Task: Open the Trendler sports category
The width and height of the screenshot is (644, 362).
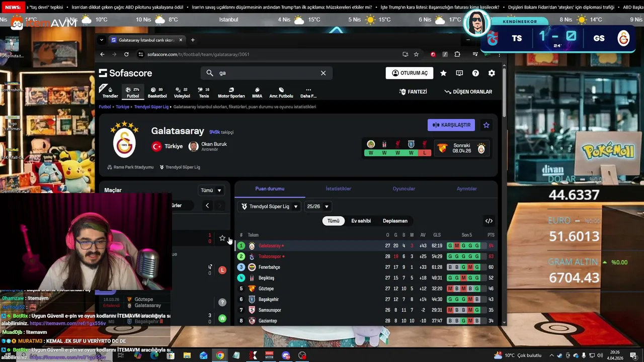Action: pyautogui.click(x=110, y=93)
